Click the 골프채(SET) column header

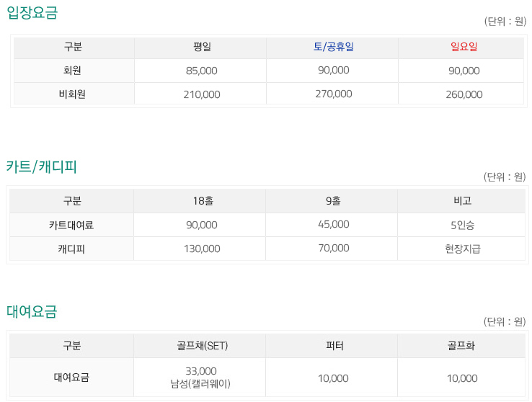[x=201, y=346]
